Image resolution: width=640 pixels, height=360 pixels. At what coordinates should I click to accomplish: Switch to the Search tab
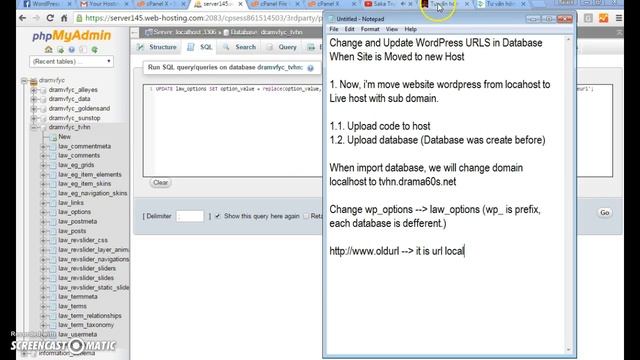(239, 47)
